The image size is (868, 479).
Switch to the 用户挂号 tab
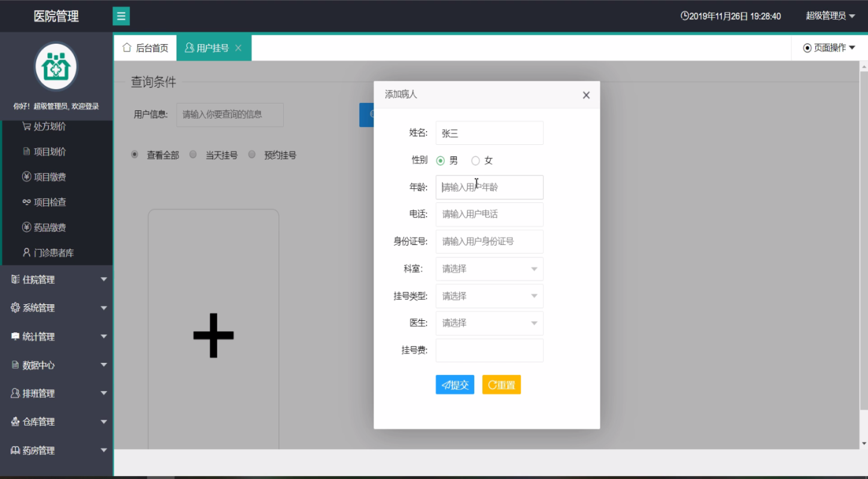[214, 48]
